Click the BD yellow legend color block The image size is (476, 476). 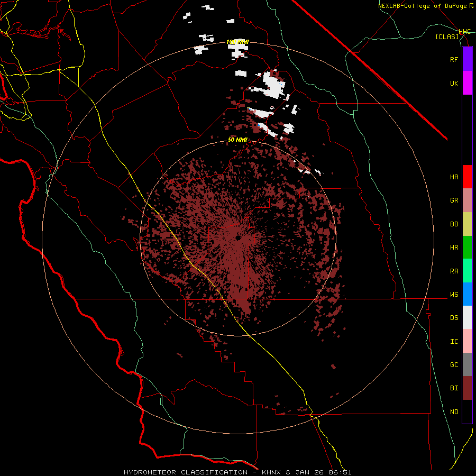click(x=467, y=224)
